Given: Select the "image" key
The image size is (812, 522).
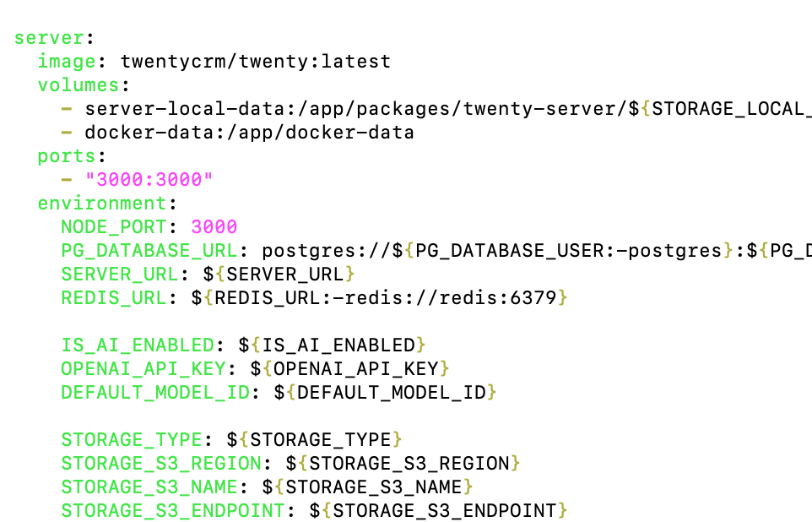Looking at the screenshot, I should point(67,62).
